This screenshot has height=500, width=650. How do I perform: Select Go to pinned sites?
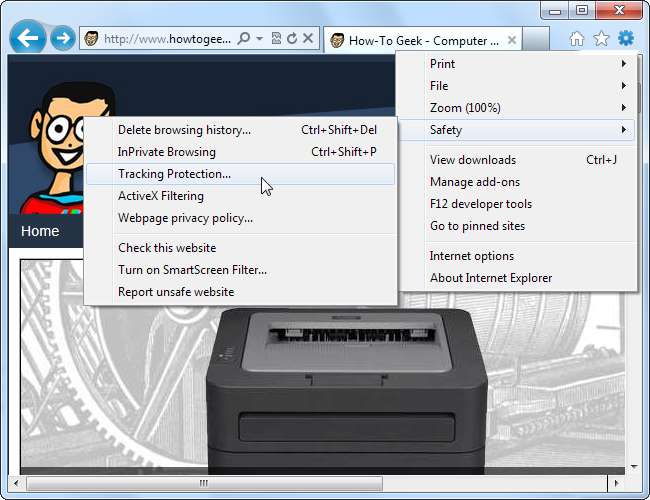(517, 226)
